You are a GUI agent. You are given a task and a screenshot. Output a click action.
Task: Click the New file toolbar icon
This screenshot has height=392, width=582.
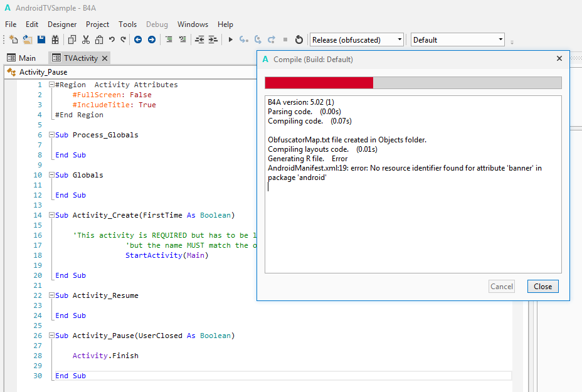[14, 40]
